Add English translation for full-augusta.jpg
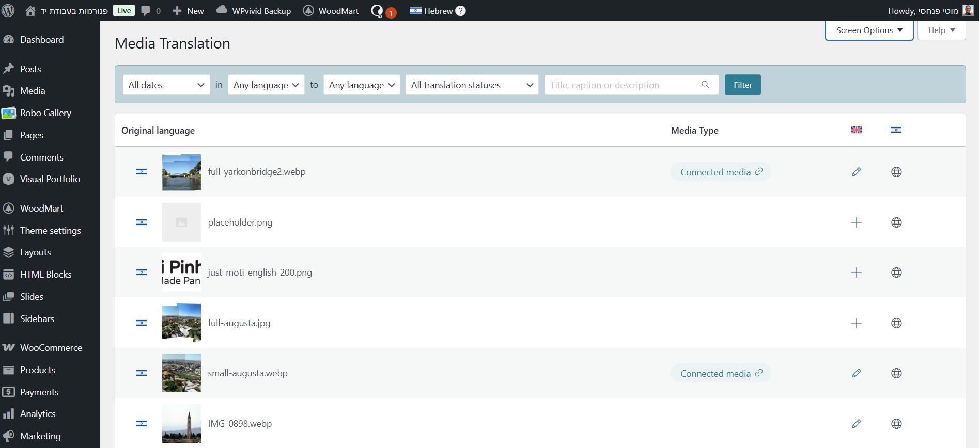 [856, 323]
